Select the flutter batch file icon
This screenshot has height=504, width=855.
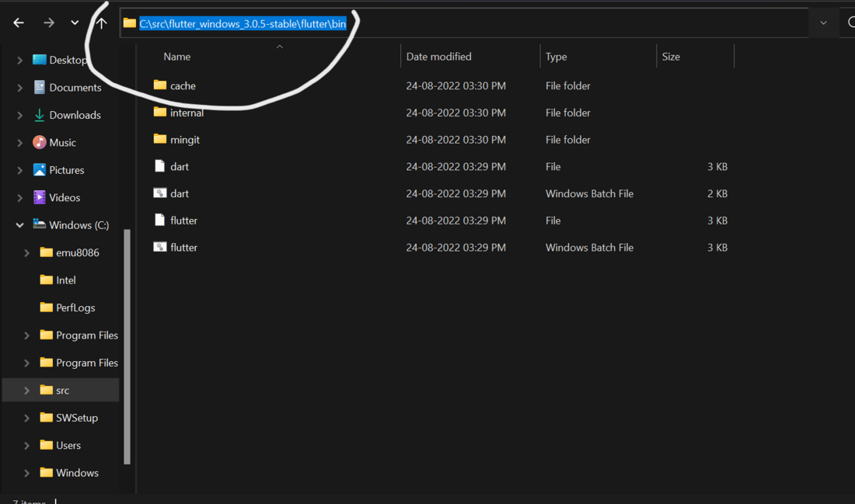point(160,247)
